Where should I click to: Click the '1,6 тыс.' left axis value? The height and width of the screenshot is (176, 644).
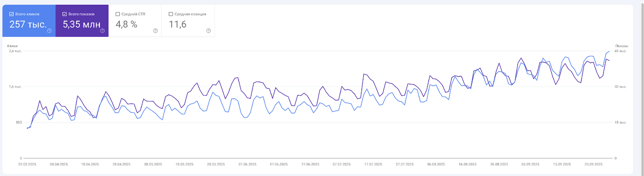[15, 87]
